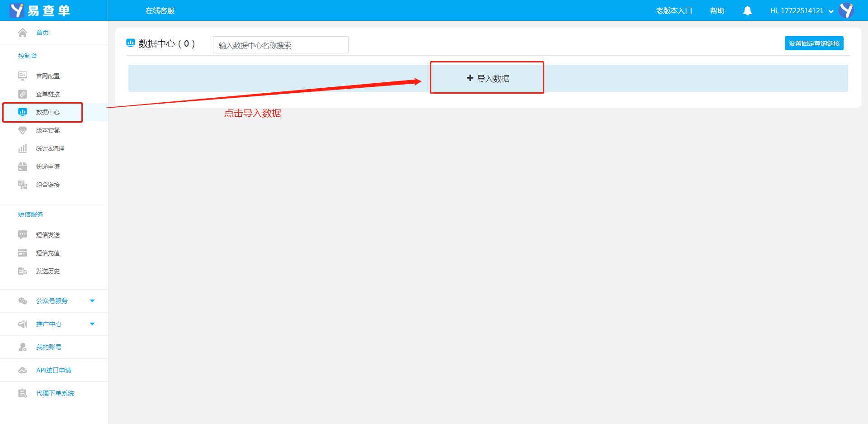Click the 短信发送 chat bubble icon
This screenshot has height=424, width=868.
[x=23, y=235]
